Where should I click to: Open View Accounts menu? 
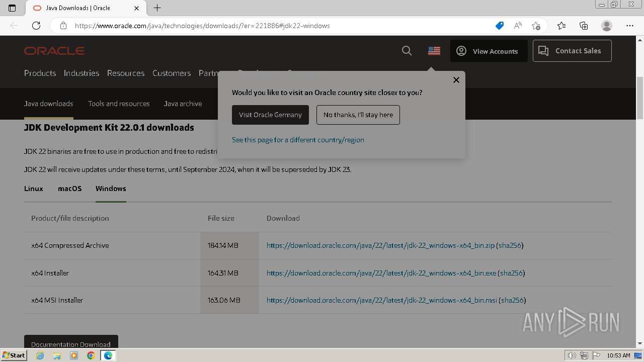(489, 51)
